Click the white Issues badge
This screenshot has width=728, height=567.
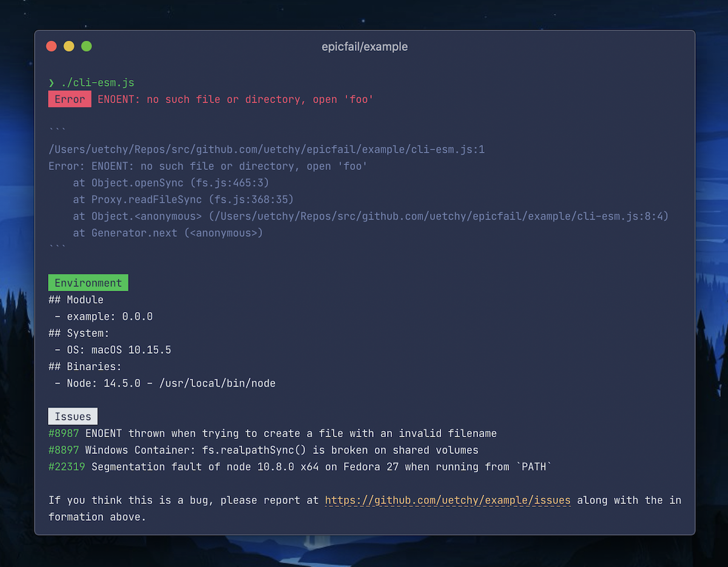pos(73,416)
